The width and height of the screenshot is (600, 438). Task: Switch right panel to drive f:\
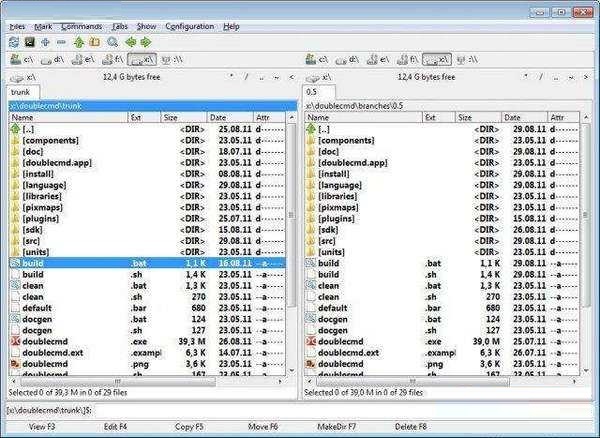coord(408,60)
